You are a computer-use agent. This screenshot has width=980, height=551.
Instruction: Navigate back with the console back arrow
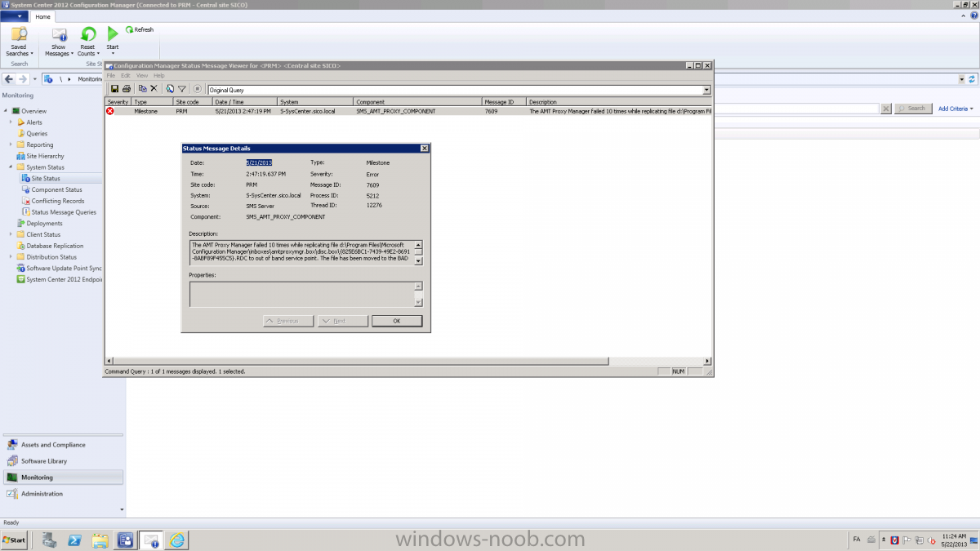click(x=9, y=79)
